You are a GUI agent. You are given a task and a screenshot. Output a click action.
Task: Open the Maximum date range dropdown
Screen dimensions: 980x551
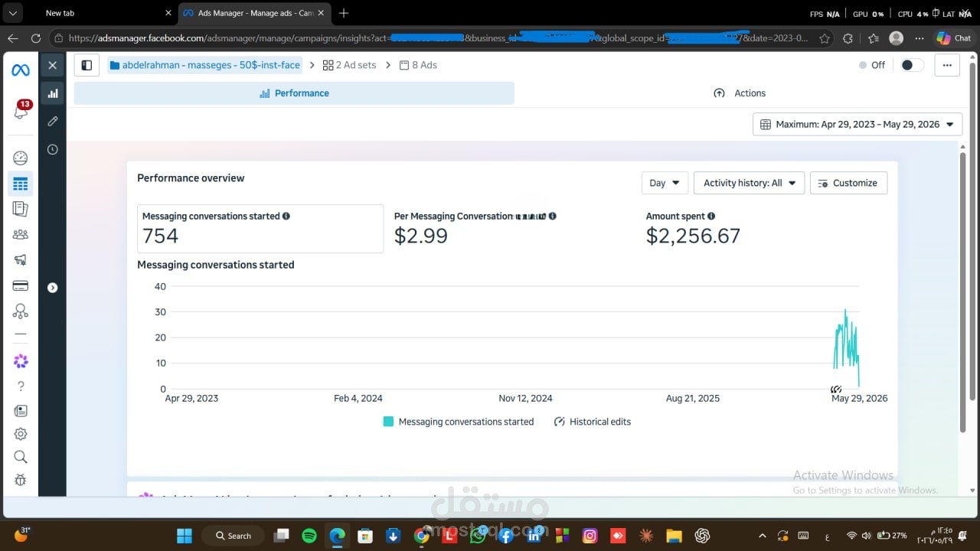tap(857, 124)
